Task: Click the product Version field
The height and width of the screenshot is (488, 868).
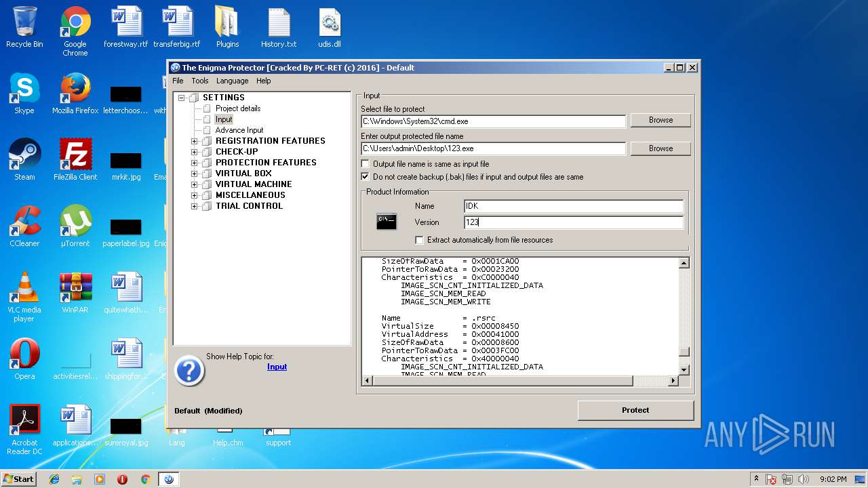Action: (574, 222)
